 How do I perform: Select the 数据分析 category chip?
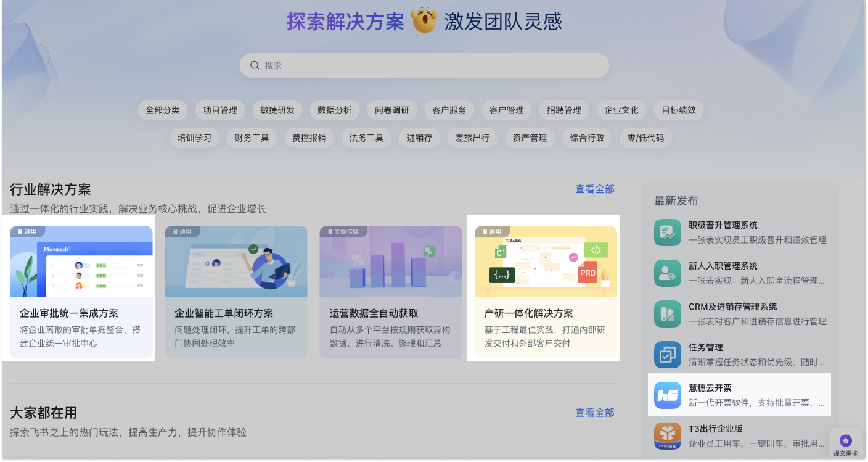[x=334, y=110]
